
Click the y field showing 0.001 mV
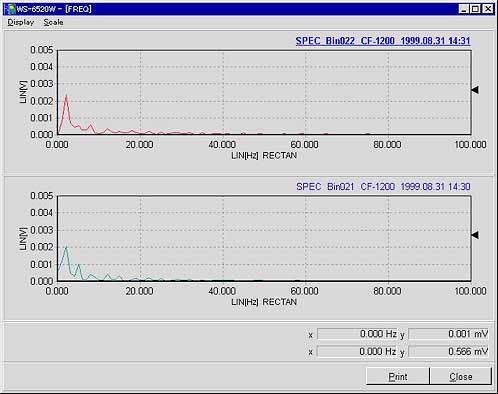coord(449,334)
